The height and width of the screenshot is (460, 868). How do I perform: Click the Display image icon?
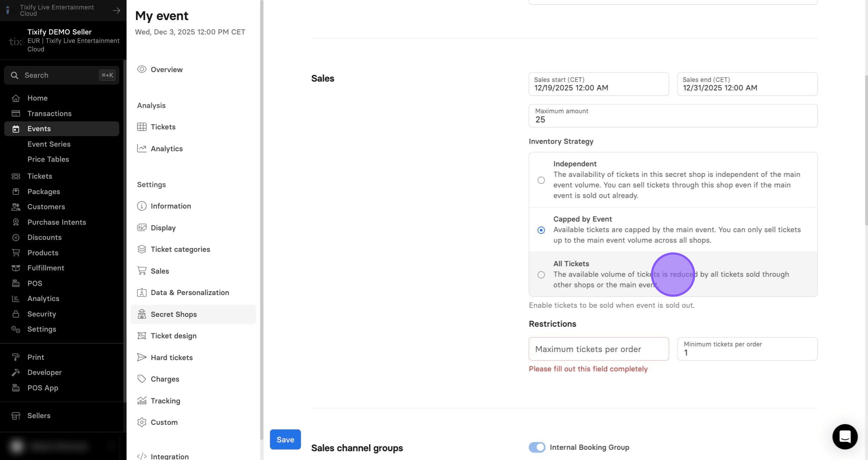(142, 228)
